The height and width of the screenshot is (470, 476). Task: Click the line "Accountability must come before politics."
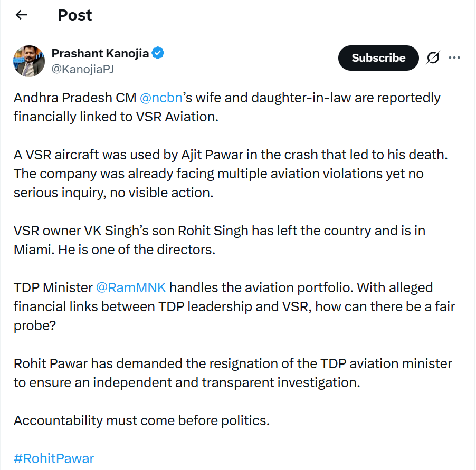141,420
